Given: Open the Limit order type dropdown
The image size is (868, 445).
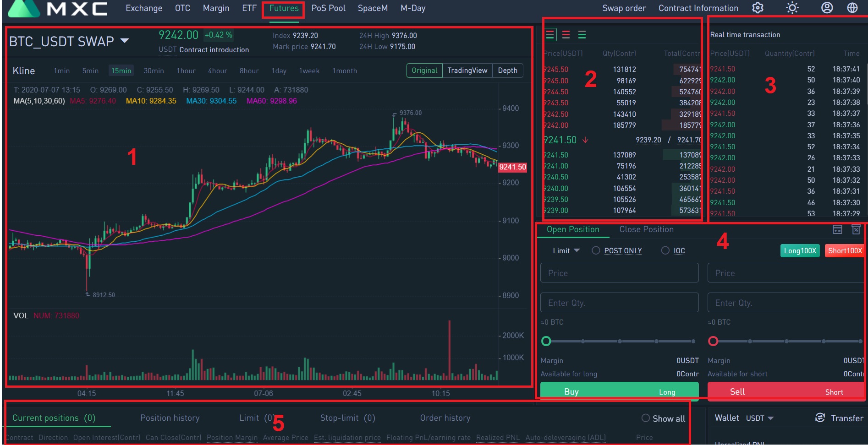Looking at the screenshot, I should [x=566, y=250].
